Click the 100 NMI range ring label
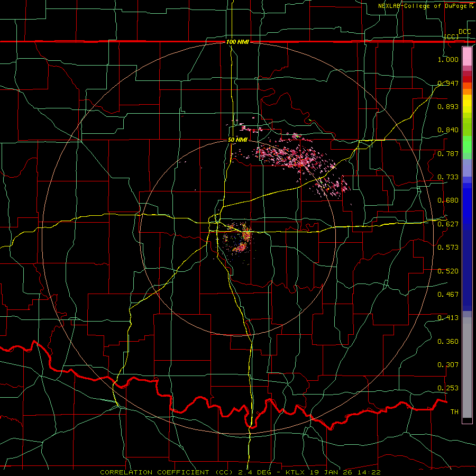476x476 pixels. click(x=237, y=42)
